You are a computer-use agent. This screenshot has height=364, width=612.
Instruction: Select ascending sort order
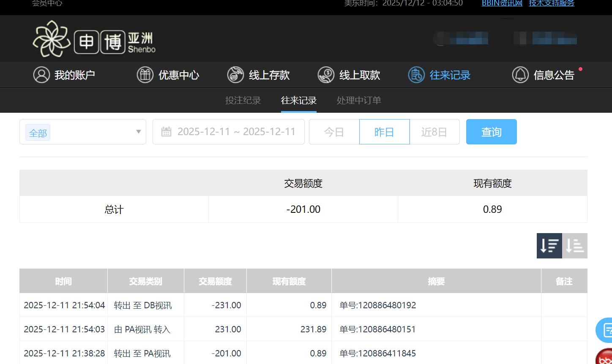575,245
